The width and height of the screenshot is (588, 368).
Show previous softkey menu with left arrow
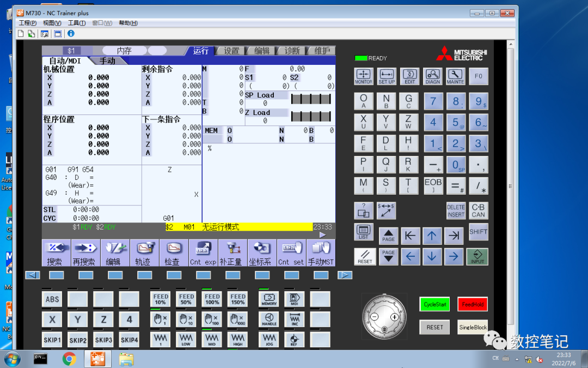[x=33, y=275]
